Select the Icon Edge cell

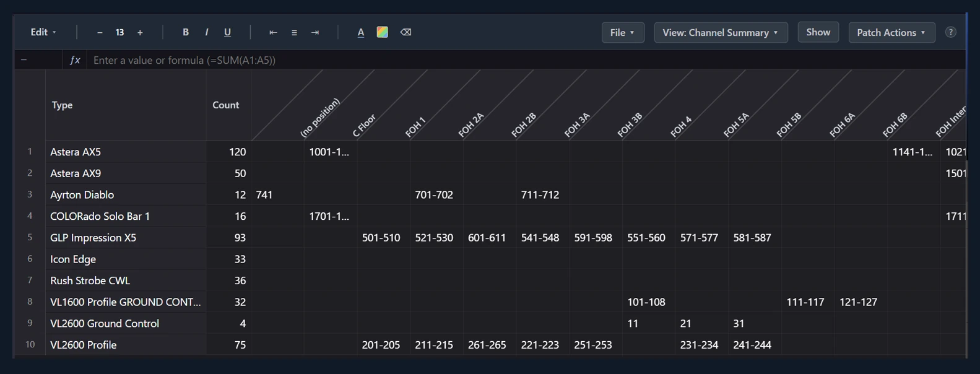coord(126,259)
